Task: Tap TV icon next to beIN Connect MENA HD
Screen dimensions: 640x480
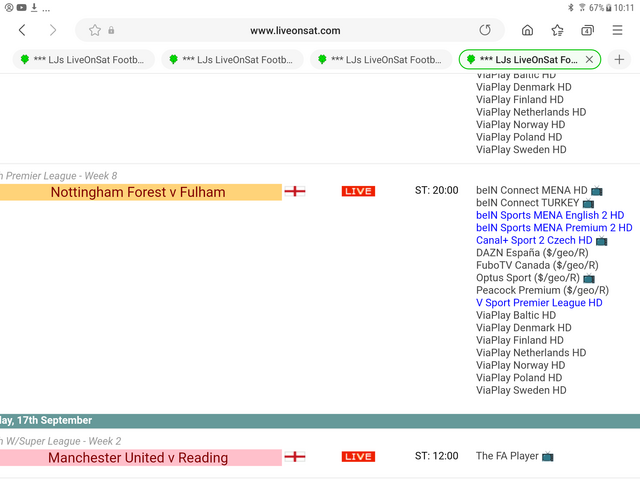Action: point(597,191)
